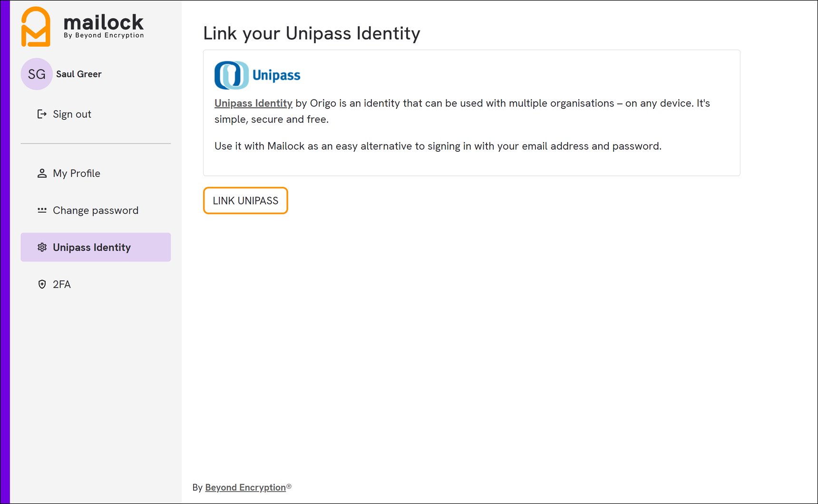The height and width of the screenshot is (504, 818).
Task: Click the Saul Greer name label
Action: pos(79,74)
